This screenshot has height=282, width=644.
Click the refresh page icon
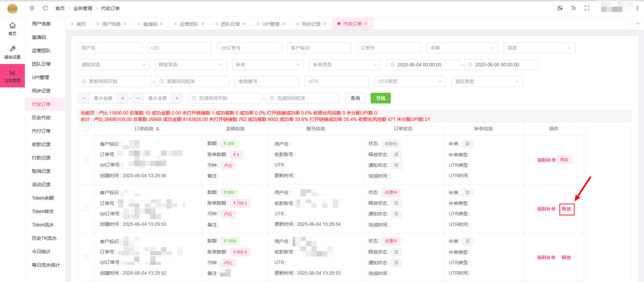[x=45, y=8]
